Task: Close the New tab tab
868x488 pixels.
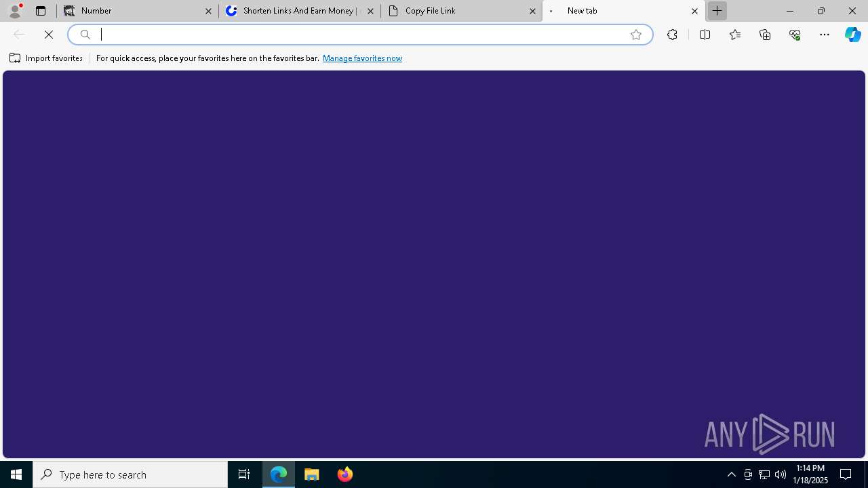Action: point(694,11)
